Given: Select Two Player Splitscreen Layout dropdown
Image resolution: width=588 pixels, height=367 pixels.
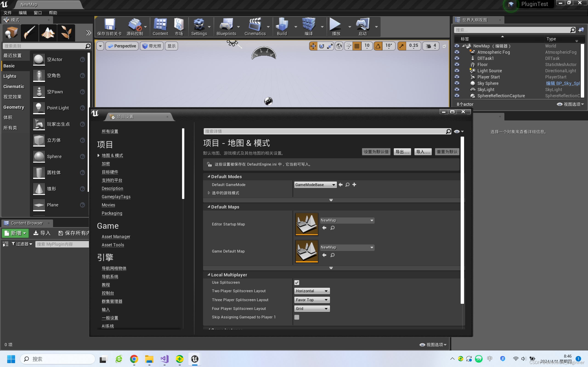Looking at the screenshot, I should (311, 291).
